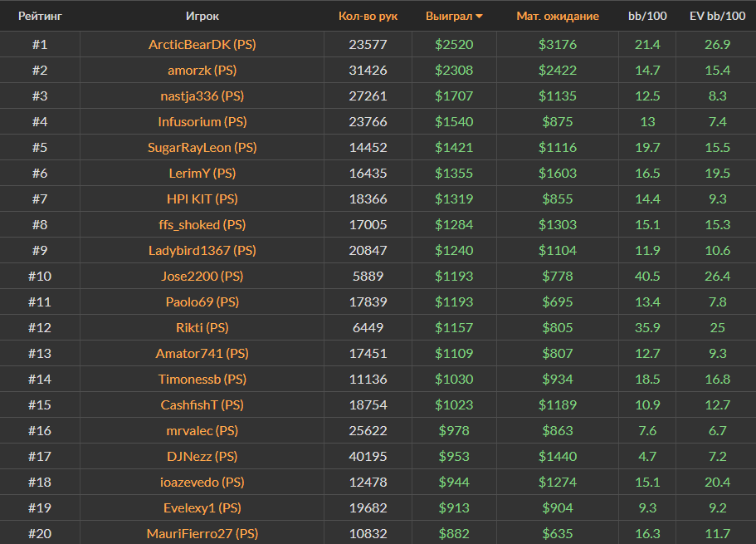
Task: Select MauriFierro27 (PS) player link
Action: point(202,533)
